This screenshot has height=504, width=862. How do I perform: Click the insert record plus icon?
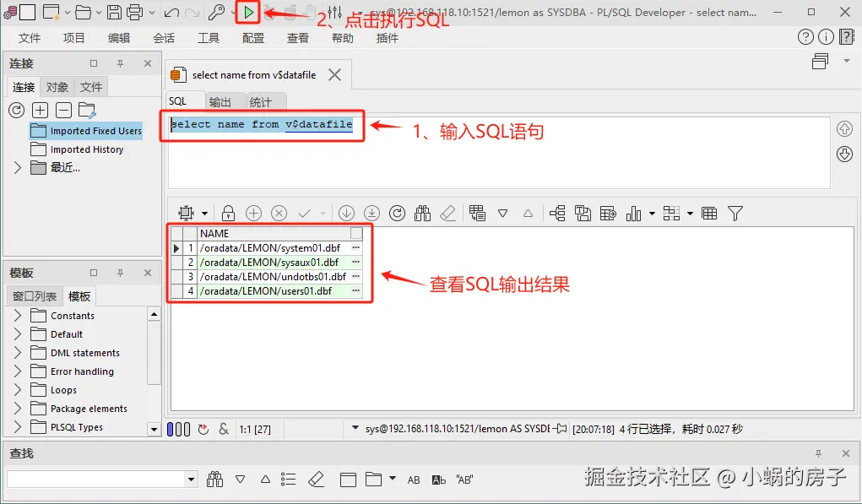[253, 214]
